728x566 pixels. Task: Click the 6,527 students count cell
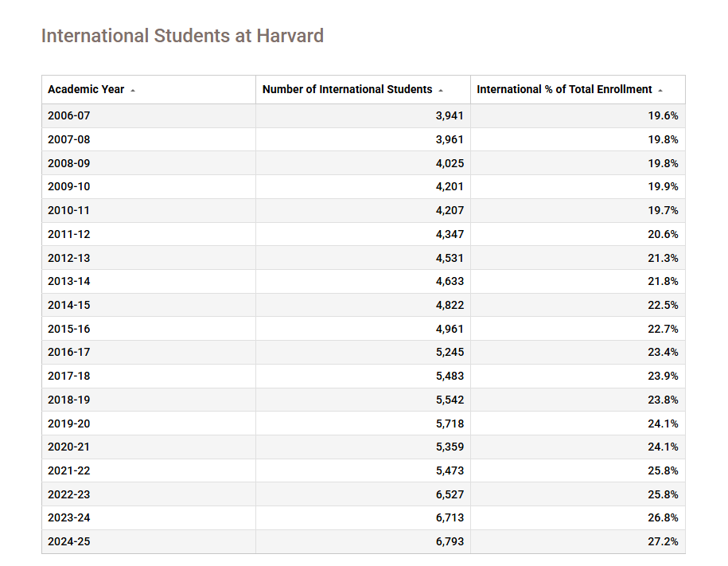(x=450, y=494)
